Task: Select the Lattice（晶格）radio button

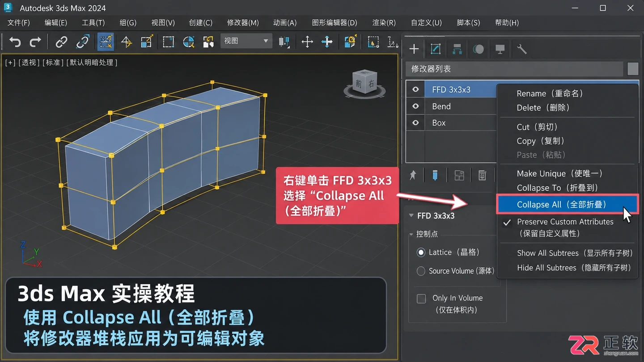Action: tap(421, 253)
